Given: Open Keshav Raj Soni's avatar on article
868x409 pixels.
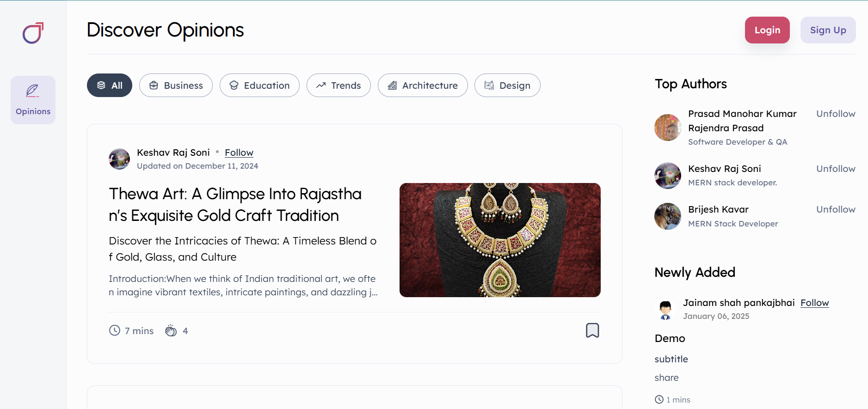Looking at the screenshot, I should click(x=119, y=159).
